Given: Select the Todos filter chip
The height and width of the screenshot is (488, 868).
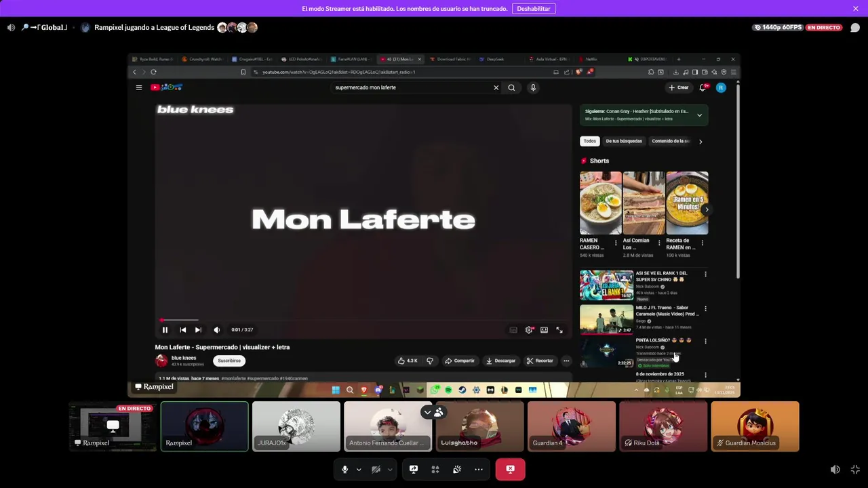Looking at the screenshot, I should pyautogui.click(x=590, y=141).
